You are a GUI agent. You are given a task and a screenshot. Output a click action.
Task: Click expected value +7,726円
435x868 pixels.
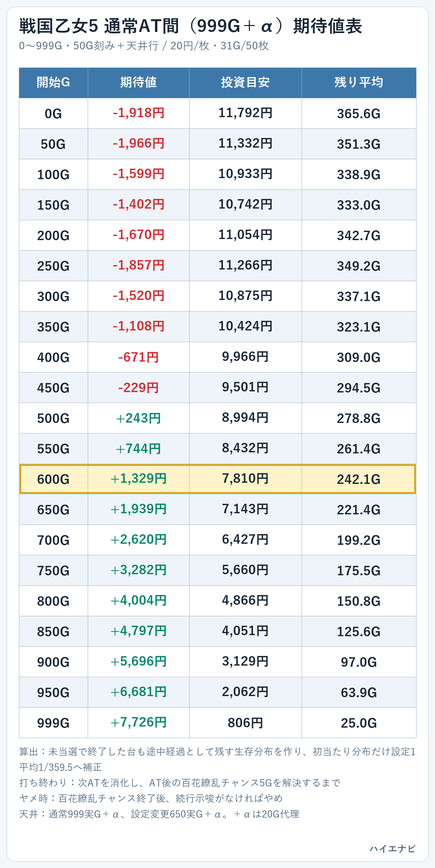coord(138,723)
